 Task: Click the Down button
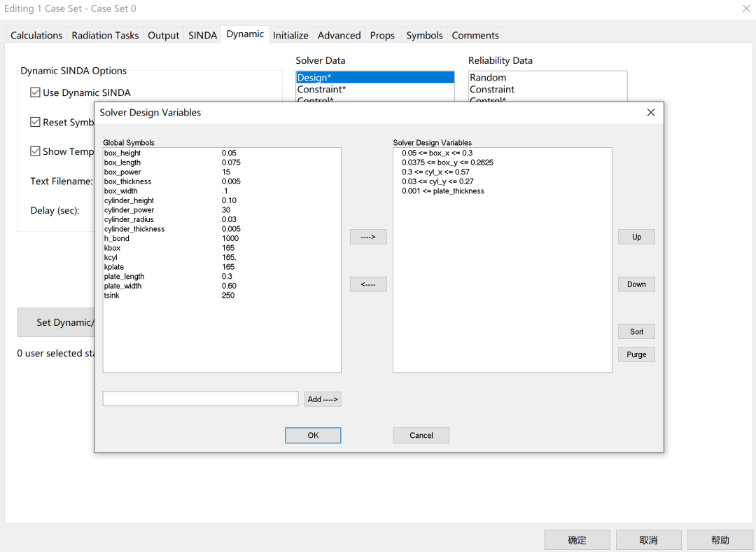click(x=636, y=284)
